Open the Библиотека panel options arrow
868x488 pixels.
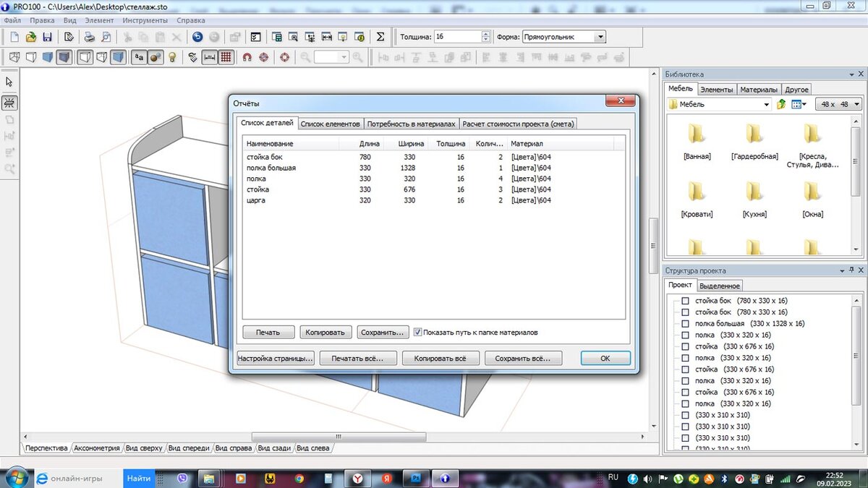[x=851, y=74]
